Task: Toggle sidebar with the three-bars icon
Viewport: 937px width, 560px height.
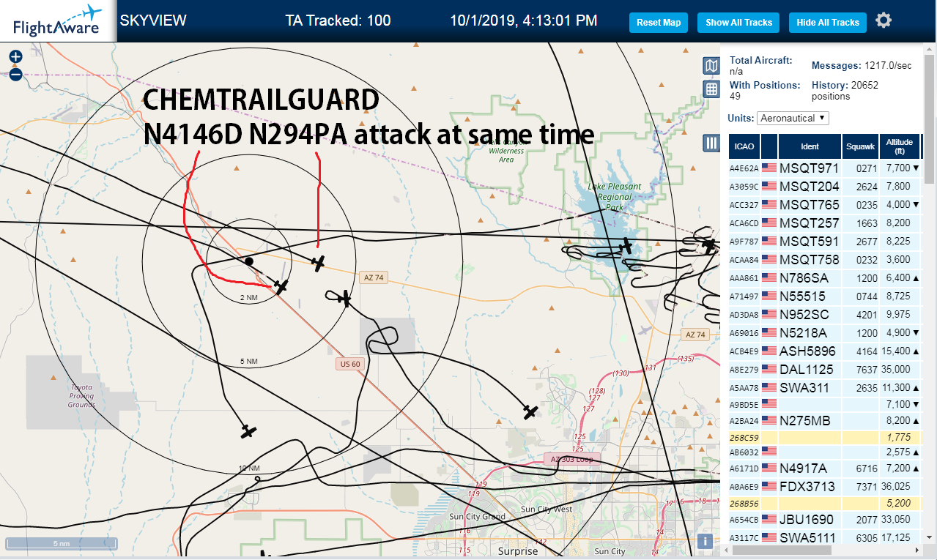Action: (711, 143)
